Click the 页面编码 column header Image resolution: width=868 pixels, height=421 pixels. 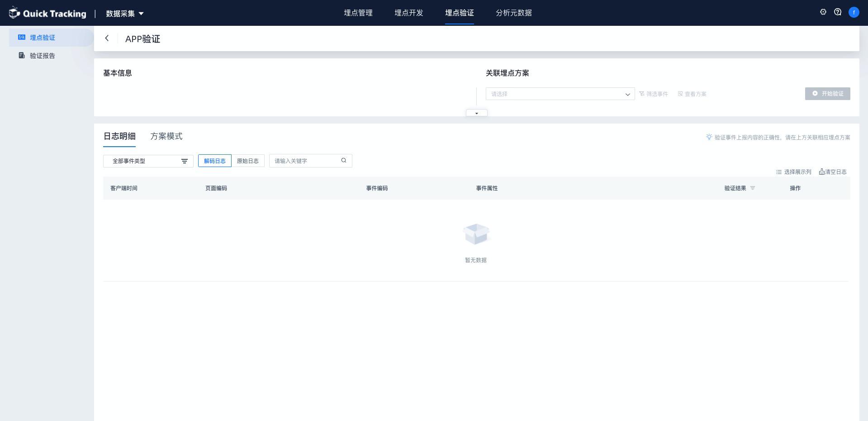[216, 188]
